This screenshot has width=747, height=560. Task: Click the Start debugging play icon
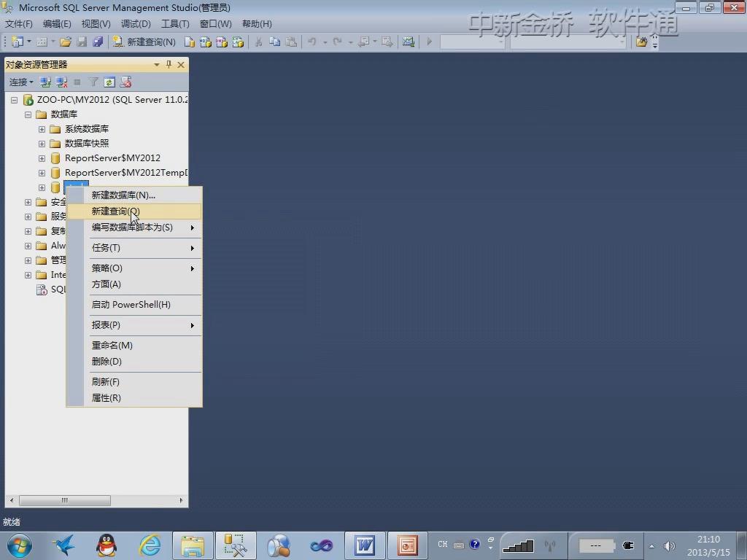click(x=429, y=42)
